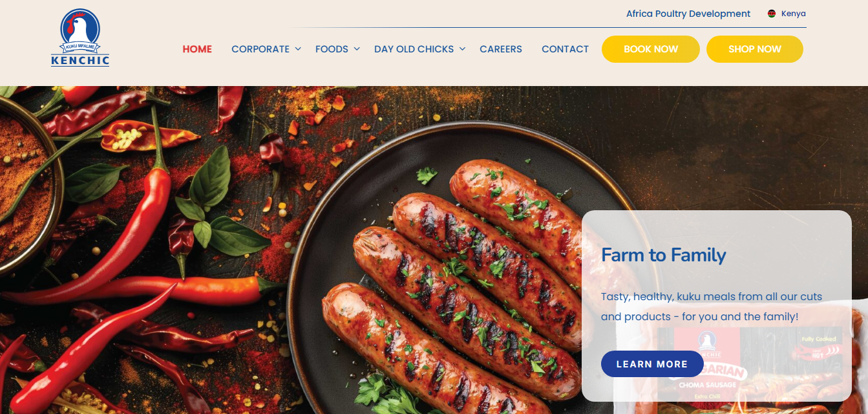The height and width of the screenshot is (414, 868).
Task: Click the Kenya flag icon
Action: (772, 14)
